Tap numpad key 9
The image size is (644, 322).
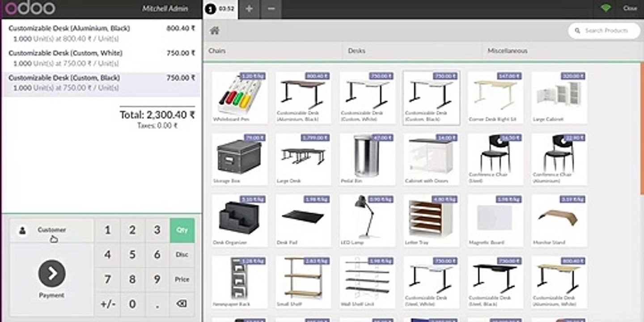click(x=157, y=279)
